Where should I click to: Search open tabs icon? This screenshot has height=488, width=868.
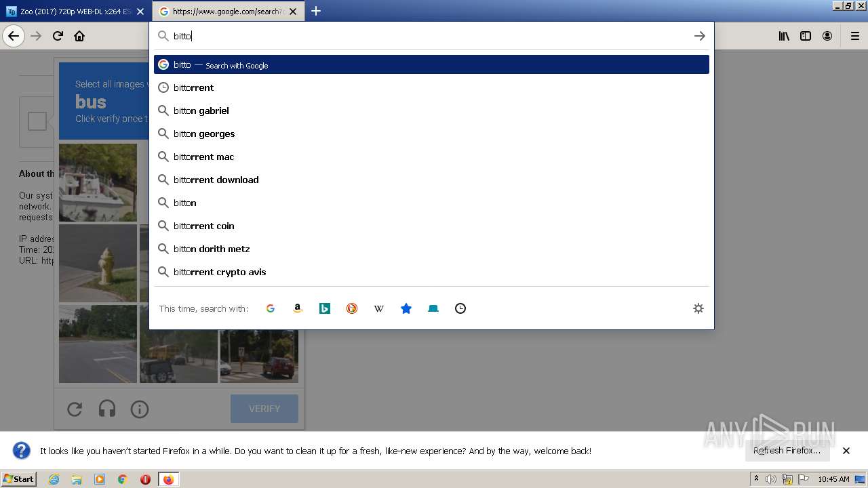(433, 308)
